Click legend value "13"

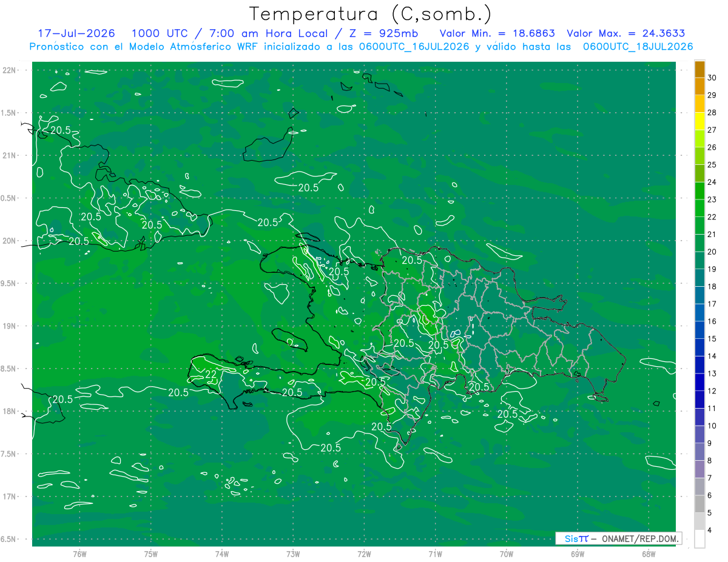pos(712,373)
